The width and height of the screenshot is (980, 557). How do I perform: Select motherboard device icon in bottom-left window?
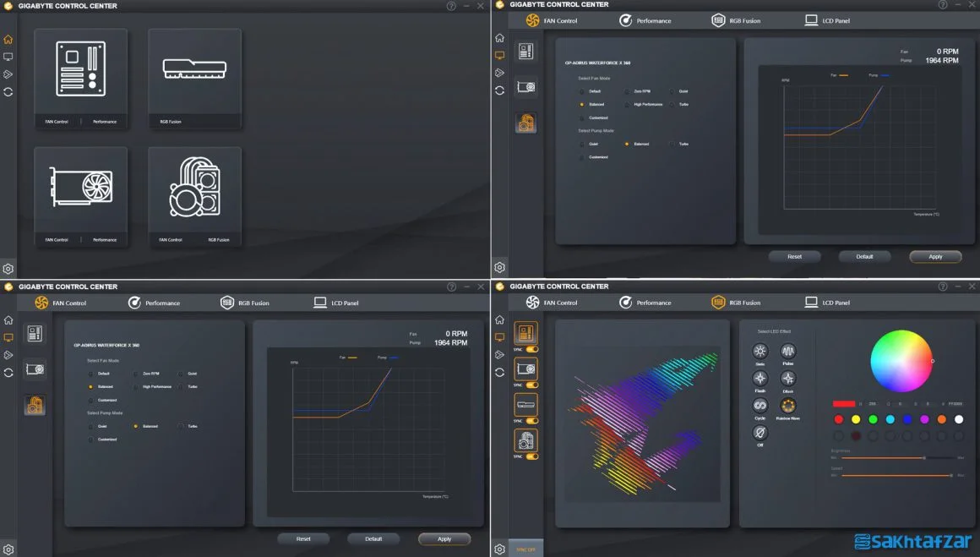tap(35, 333)
